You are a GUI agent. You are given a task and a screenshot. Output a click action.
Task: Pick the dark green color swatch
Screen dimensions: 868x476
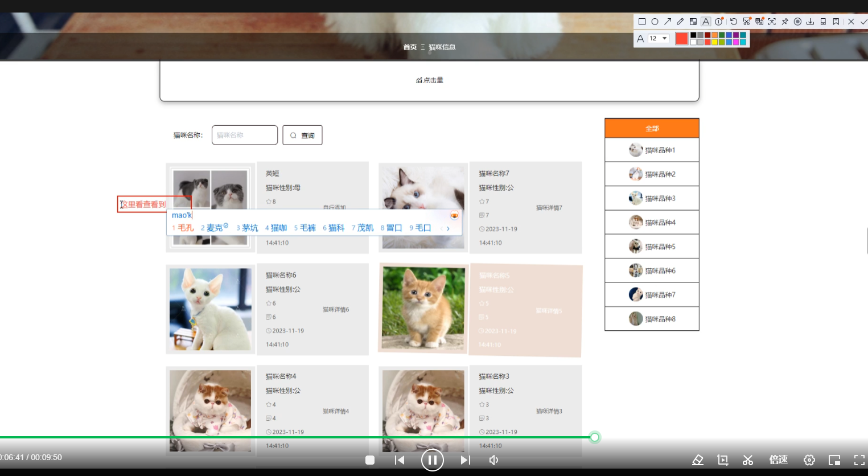pyautogui.click(x=722, y=35)
